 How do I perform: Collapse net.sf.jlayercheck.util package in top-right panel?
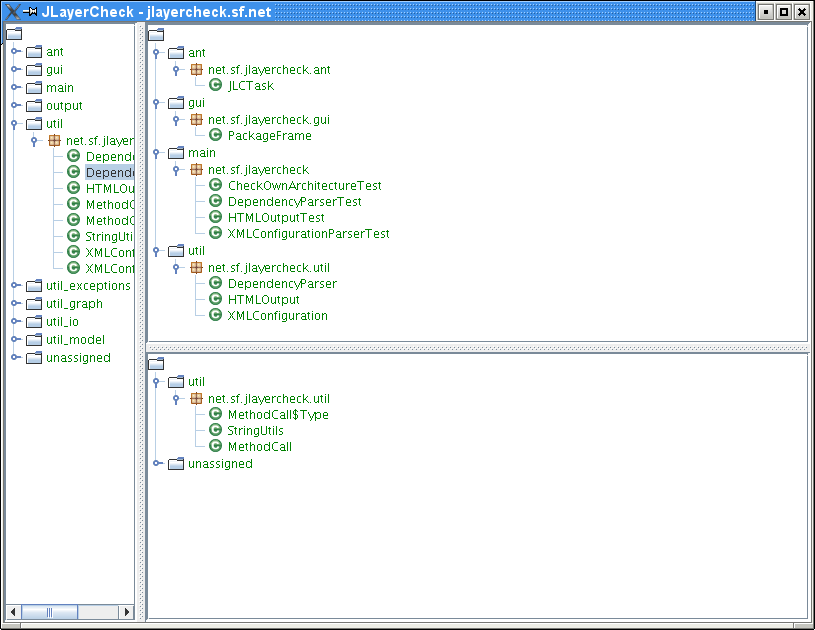click(176, 268)
